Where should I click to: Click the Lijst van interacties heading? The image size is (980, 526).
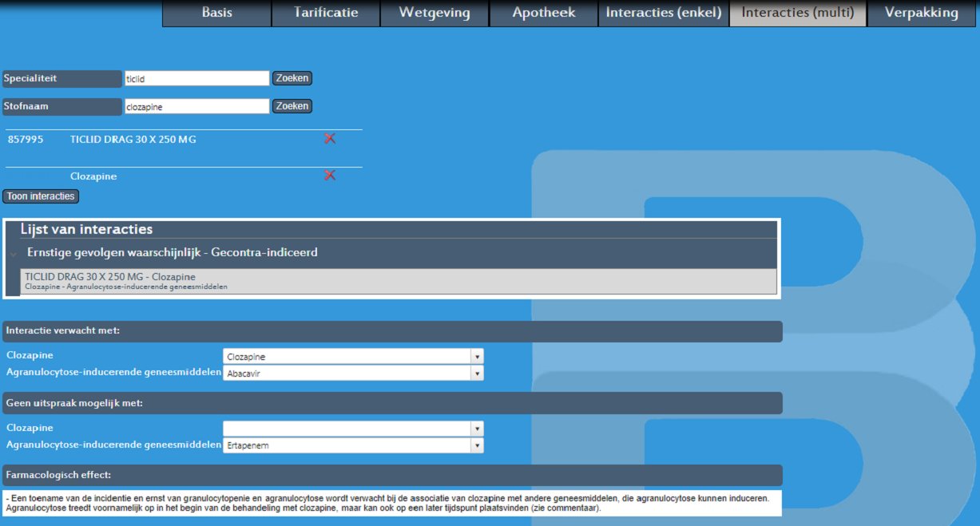(x=86, y=229)
